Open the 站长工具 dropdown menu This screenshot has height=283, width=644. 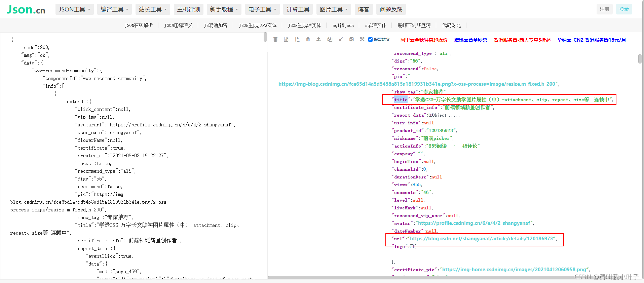pyautogui.click(x=153, y=9)
